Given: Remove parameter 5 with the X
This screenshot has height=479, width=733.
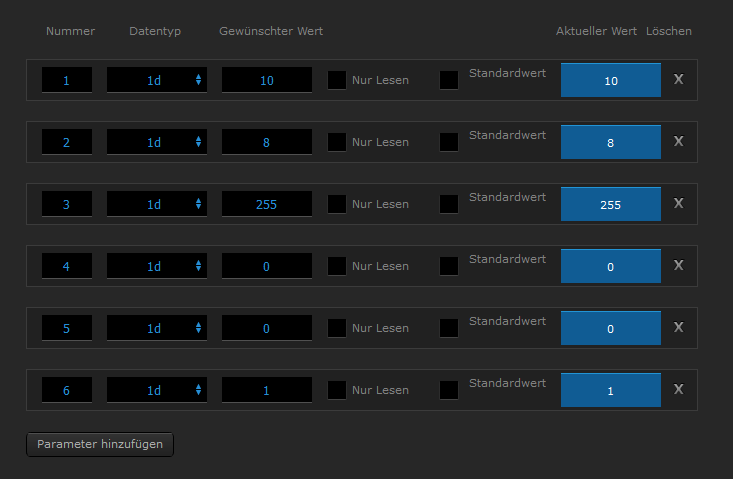Looking at the screenshot, I should tap(678, 328).
